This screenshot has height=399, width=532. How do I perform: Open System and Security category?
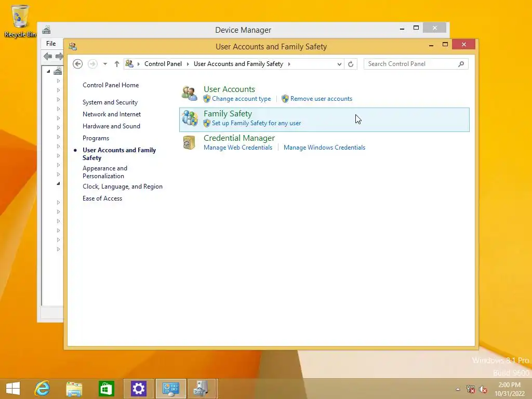point(110,102)
